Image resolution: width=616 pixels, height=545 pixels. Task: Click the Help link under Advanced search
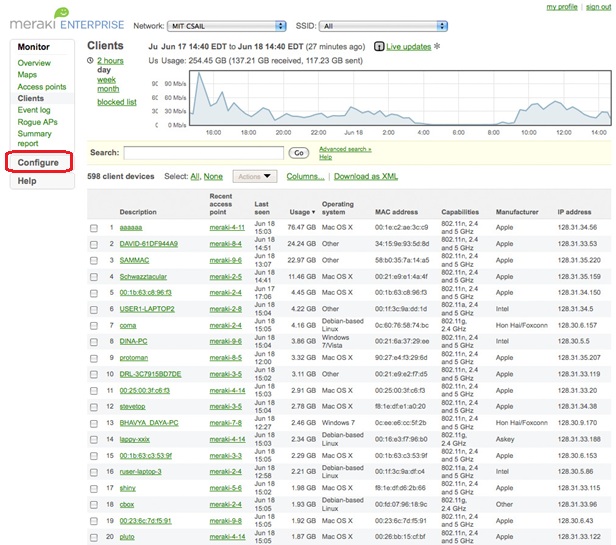click(x=325, y=157)
